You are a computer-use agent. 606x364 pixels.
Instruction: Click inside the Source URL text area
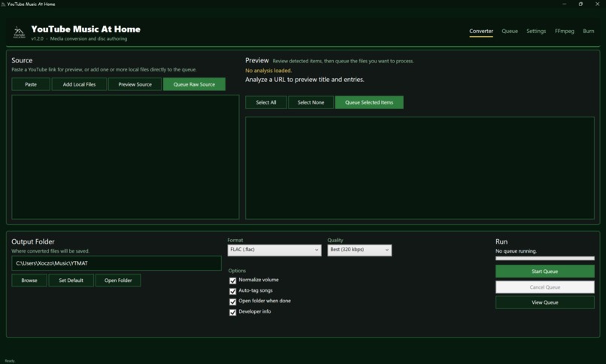coord(126,157)
